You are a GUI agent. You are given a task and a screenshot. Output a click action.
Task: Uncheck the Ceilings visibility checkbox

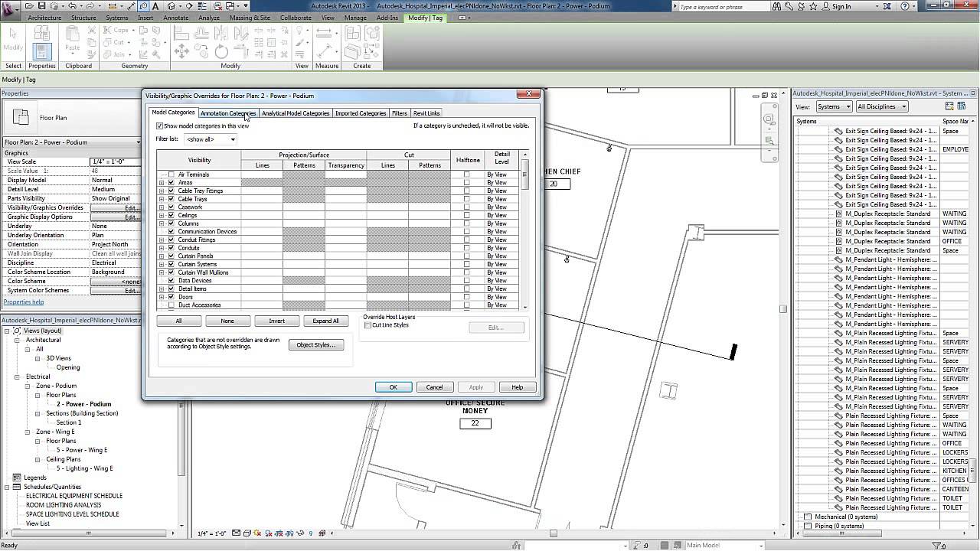(x=171, y=215)
